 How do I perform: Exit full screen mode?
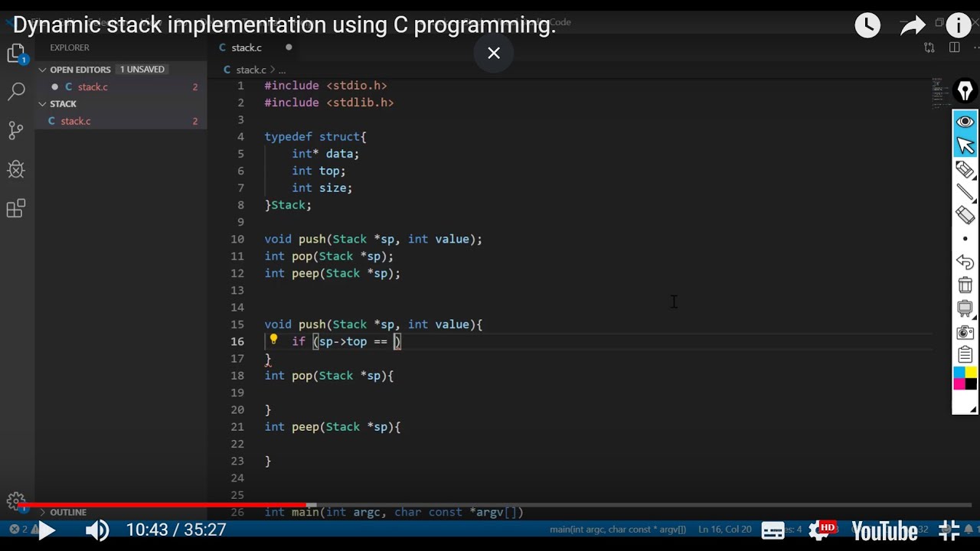click(x=949, y=530)
